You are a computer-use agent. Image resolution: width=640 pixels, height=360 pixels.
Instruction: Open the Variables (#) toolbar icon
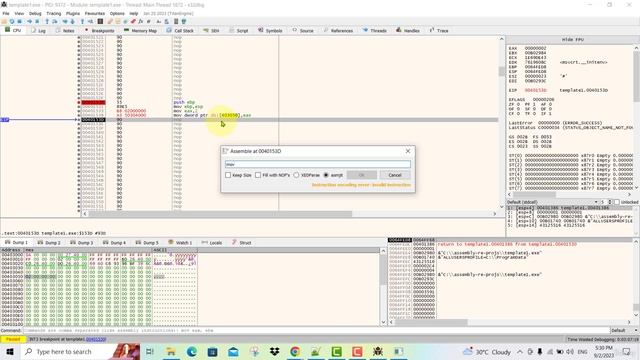tap(149, 21)
